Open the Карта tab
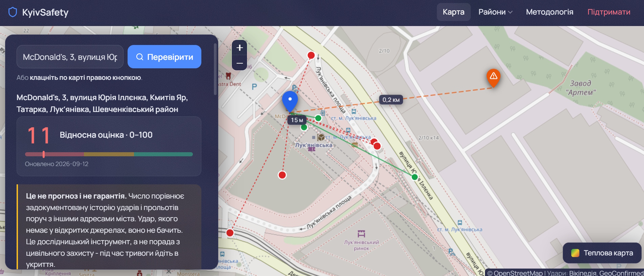The image size is (644, 276). pos(453,12)
